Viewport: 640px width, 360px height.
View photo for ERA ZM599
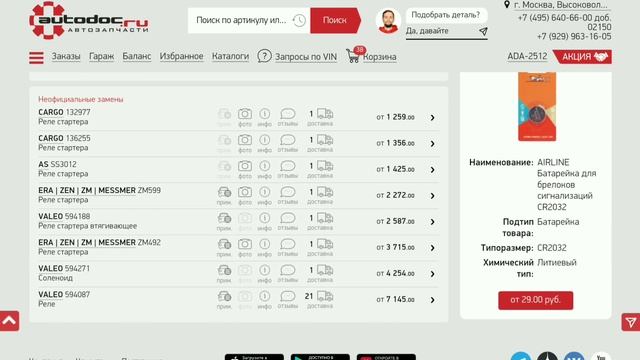(245, 196)
